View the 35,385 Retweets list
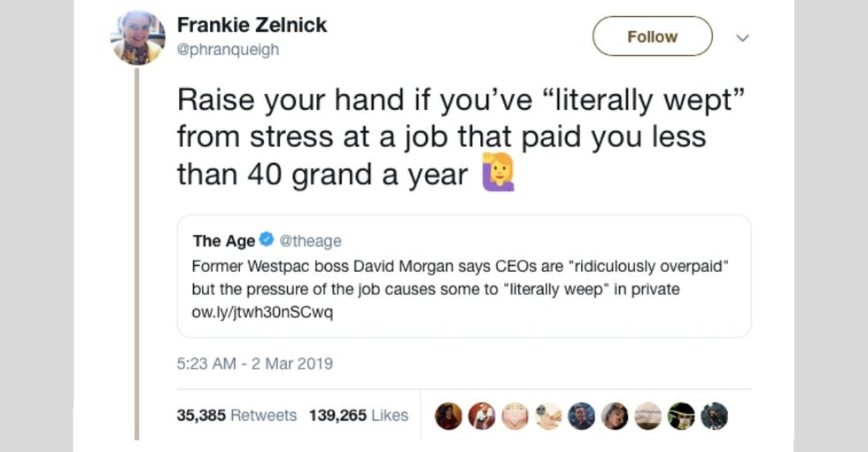Viewport: 868px width, 452px height. coord(236,415)
